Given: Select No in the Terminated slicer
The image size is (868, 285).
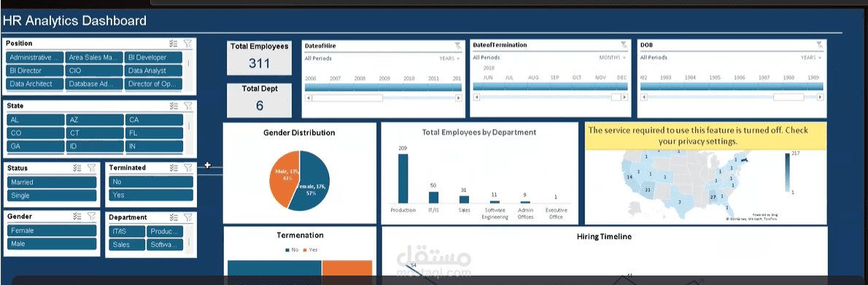Looking at the screenshot, I should pos(151,181).
